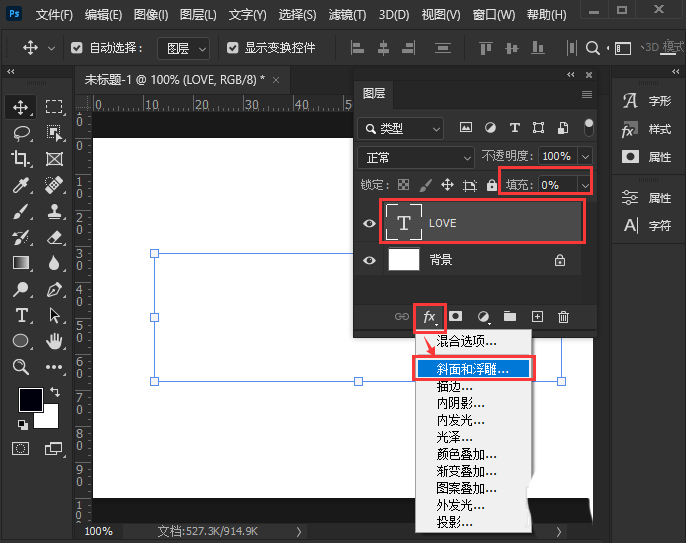This screenshot has width=686, height=543.
Task: Reset default foreground and background colors
Action: click(22, 424)
